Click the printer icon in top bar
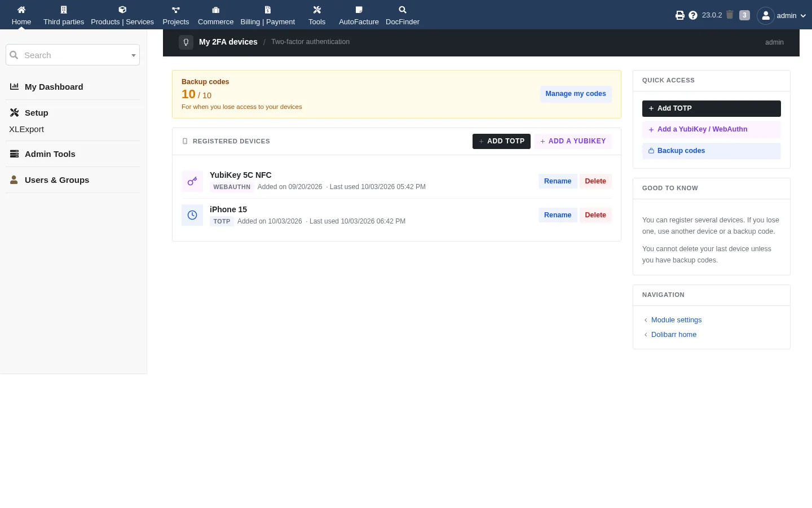 click(680, 15)
